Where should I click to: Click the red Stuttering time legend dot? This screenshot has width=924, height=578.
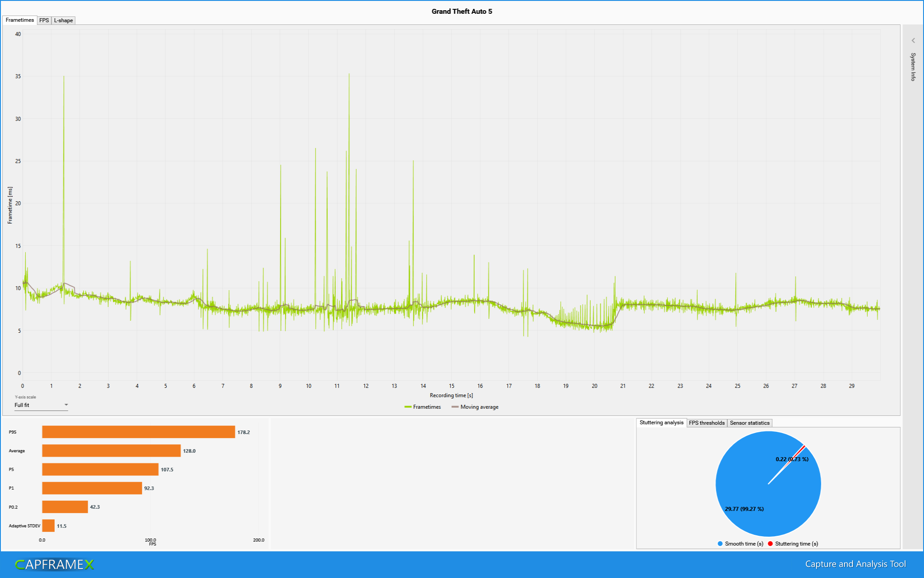pyautogui.click(x=770, y=544)
